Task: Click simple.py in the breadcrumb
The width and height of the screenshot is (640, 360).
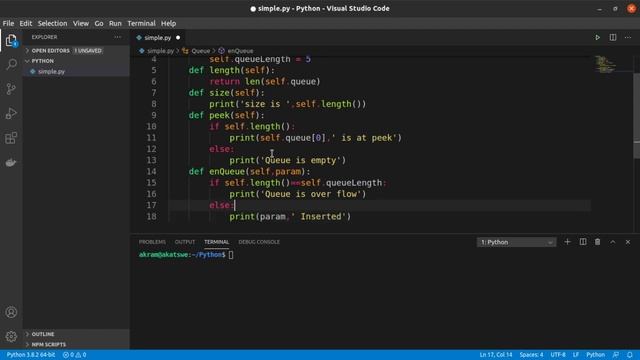Action: click(x=160, y=51)
